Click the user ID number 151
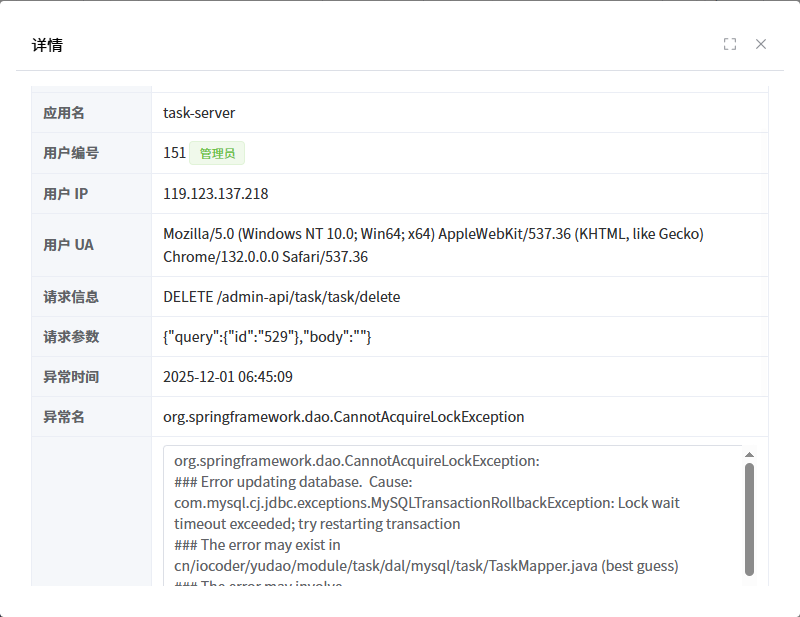 174,153
